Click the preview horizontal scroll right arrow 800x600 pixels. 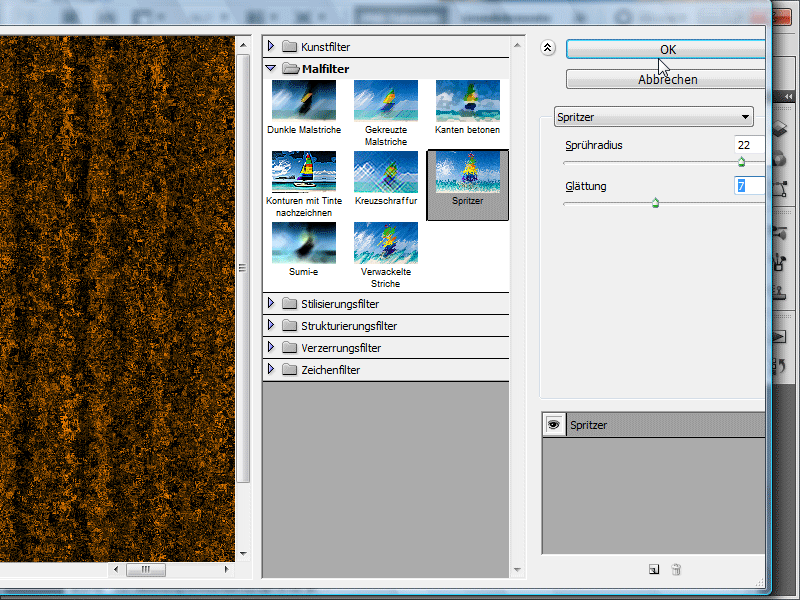pos(227,569)
